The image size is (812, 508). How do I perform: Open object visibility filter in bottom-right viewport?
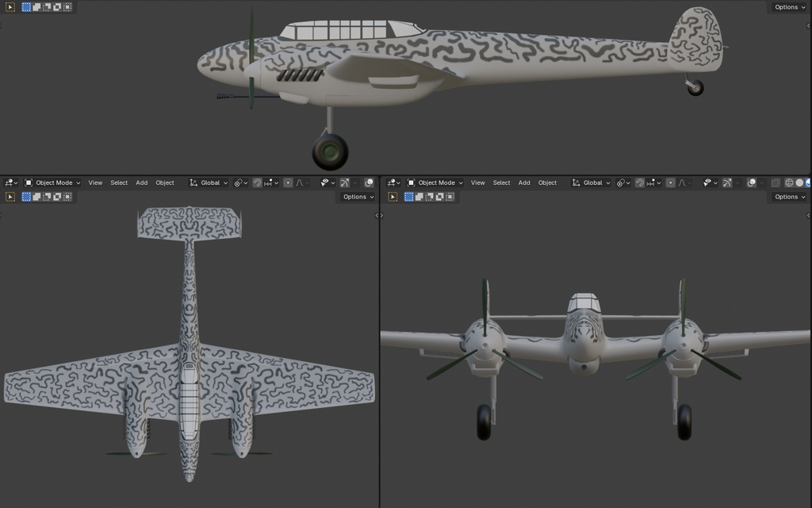(710, 183)
